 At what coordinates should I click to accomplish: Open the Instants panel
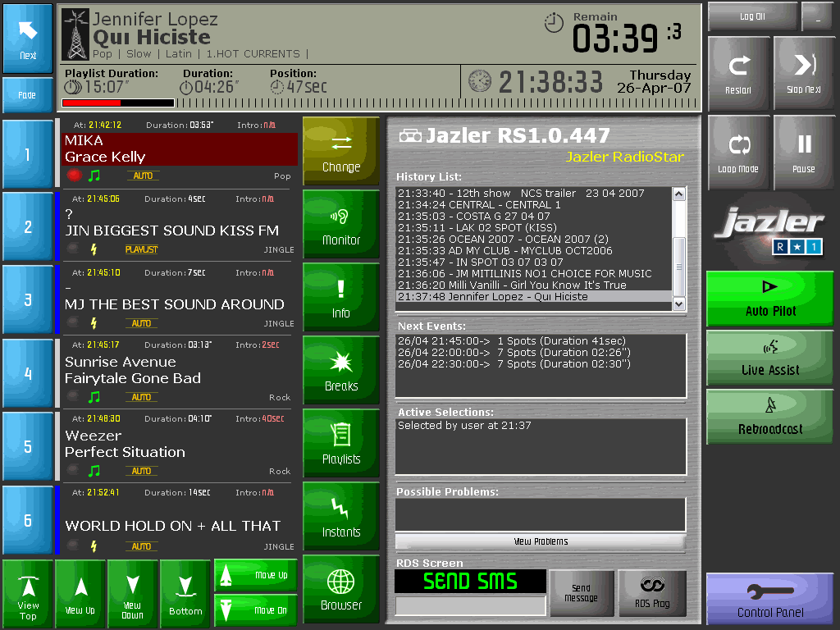click(341, 517)
